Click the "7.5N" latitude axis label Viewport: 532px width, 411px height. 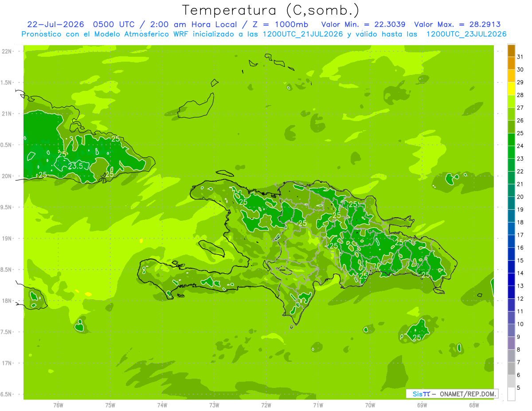tap(7, 332)
